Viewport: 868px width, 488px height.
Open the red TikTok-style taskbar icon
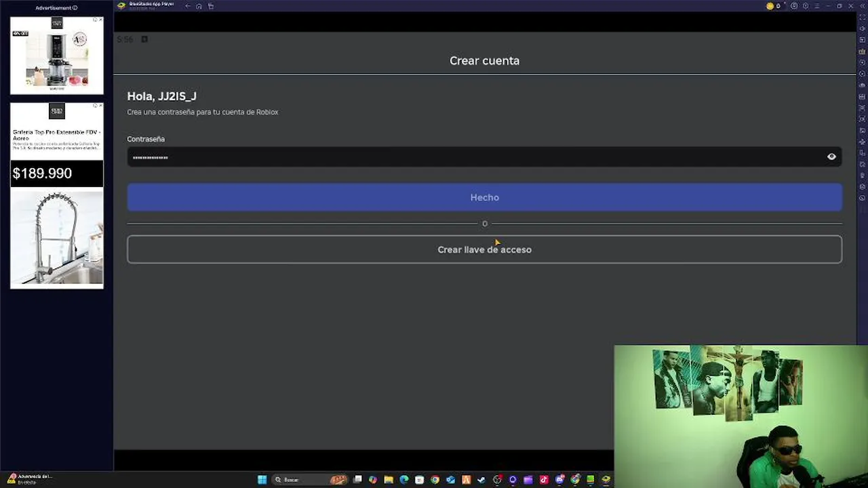click(544, 480)
